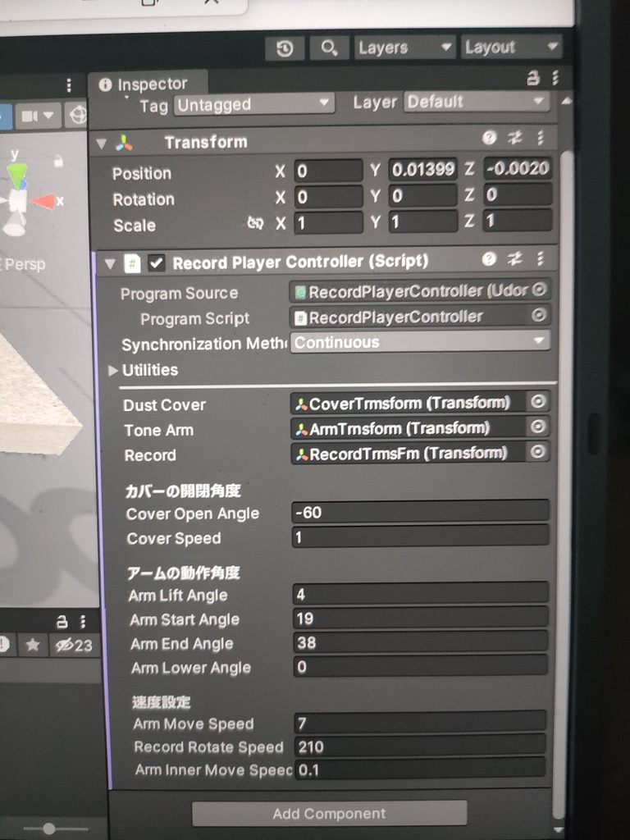Open object picker for Program Script field

[539, 315]
